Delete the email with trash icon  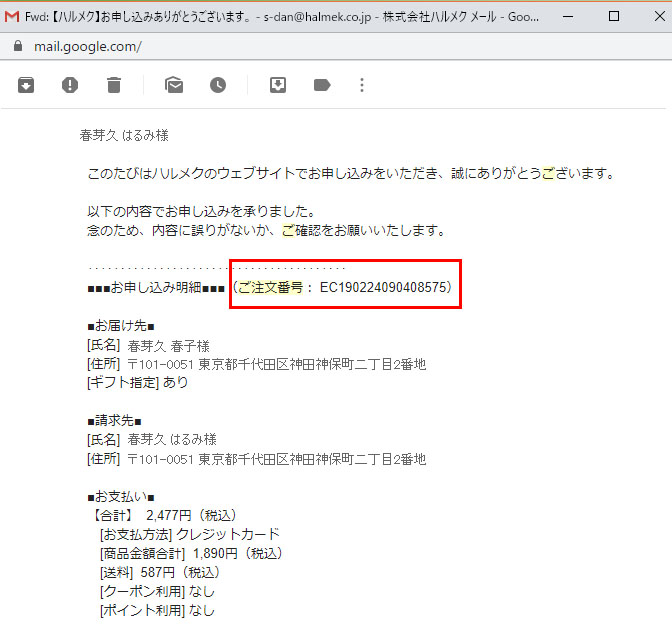[114, 85]
